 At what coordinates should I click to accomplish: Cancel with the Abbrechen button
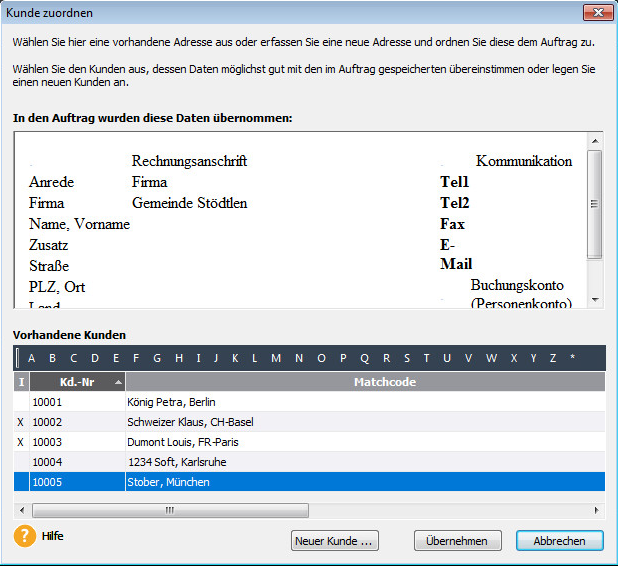click(559, 541)
